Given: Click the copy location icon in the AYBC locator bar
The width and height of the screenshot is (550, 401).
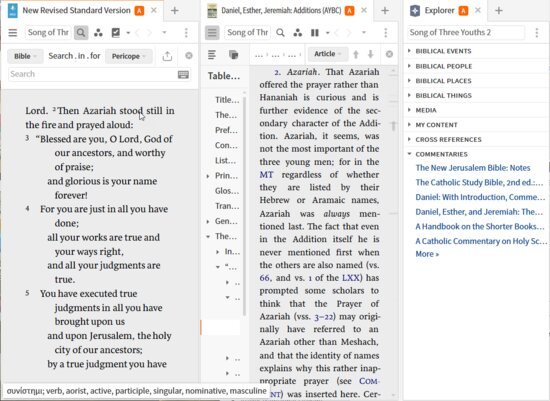Looking at the screenshot, I should point(233,55).
